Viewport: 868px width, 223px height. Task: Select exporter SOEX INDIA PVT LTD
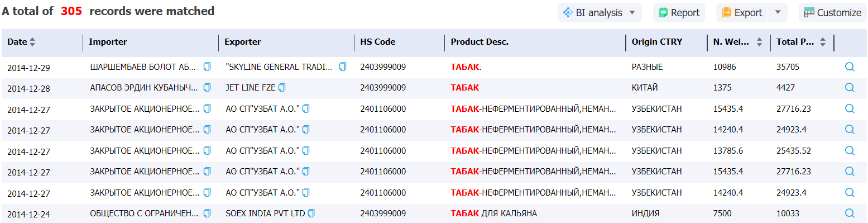coord(265,213)
